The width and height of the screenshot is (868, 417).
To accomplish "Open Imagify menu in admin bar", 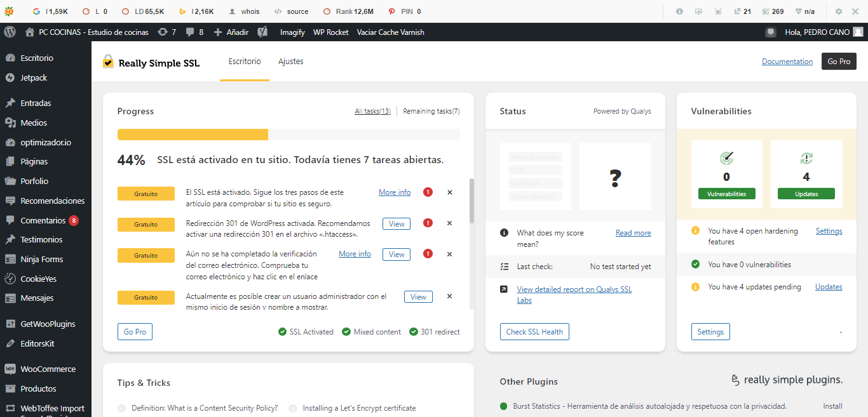I will [x=292, y=32].
